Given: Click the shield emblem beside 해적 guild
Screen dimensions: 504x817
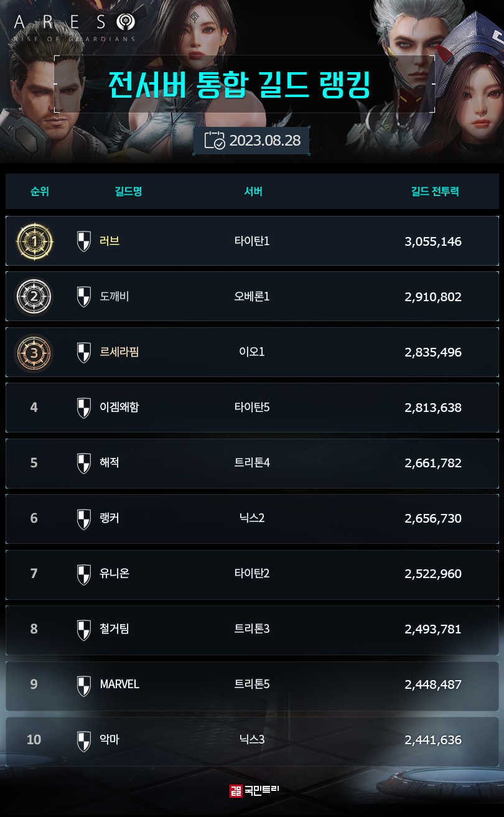Looking at the screenshot, I should click(x=83, y=464).
